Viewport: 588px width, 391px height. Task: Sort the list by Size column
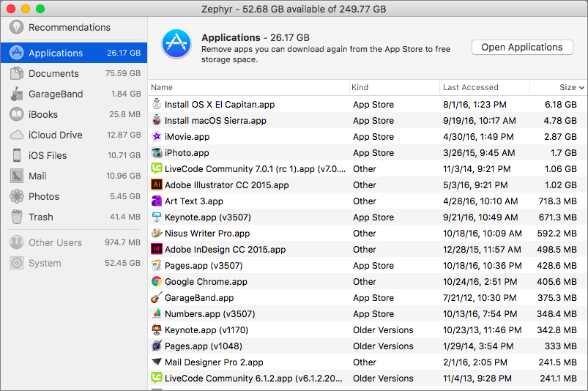pyautogui.click(x=567, y=87)
